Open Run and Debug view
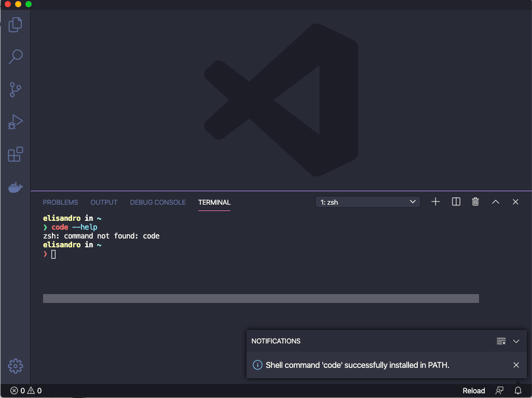Screen dimensions: 532x398 click(15, 122)
